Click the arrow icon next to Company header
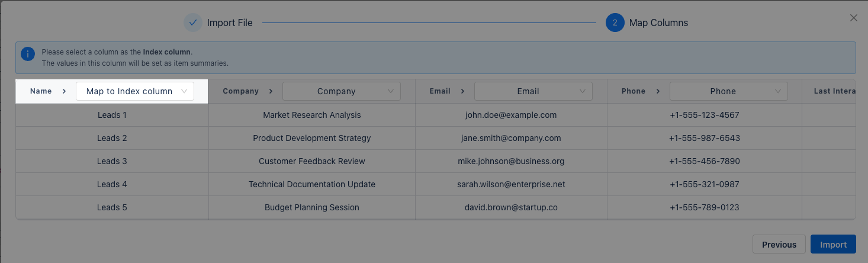The image size is (868, 263). [271, 91]
